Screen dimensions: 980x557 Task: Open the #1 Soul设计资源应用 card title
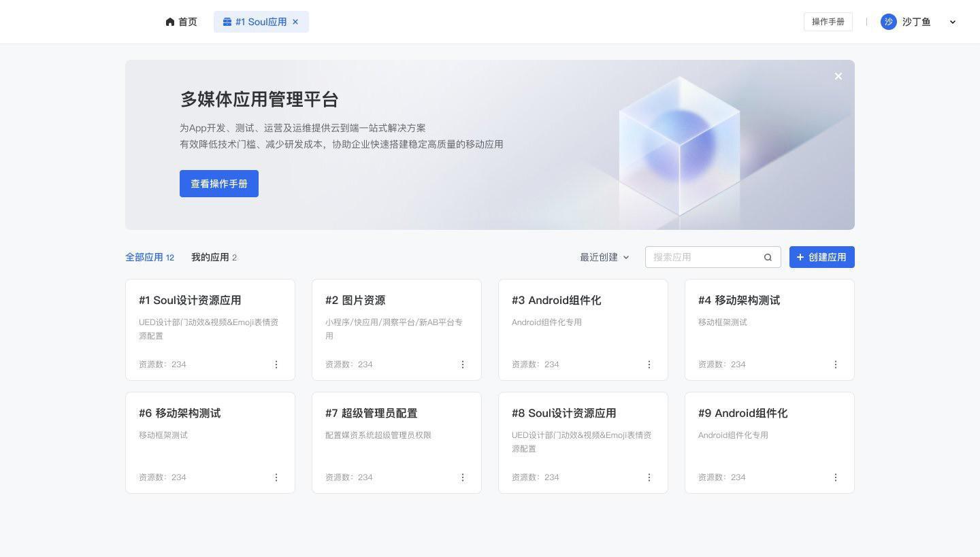[x=190, y=300]
